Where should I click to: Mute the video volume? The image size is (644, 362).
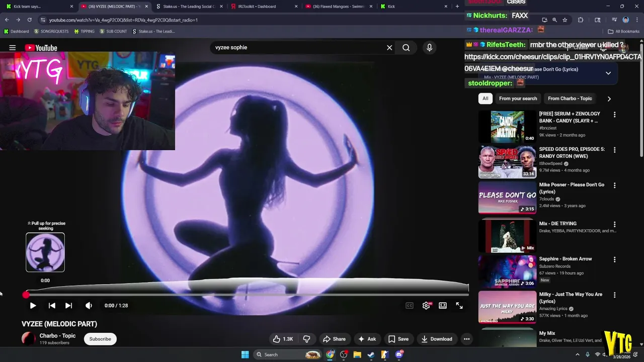click(x=89, y=305)
